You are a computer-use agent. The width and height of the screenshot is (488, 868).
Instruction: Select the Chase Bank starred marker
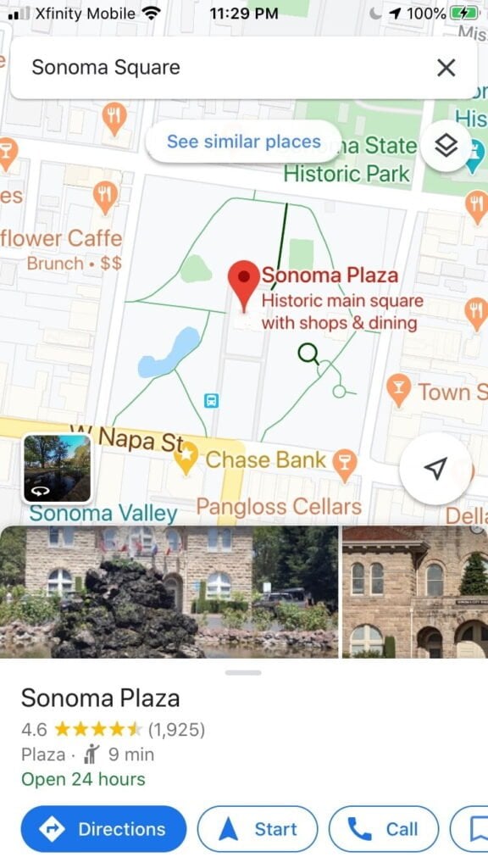pos(186,459)
